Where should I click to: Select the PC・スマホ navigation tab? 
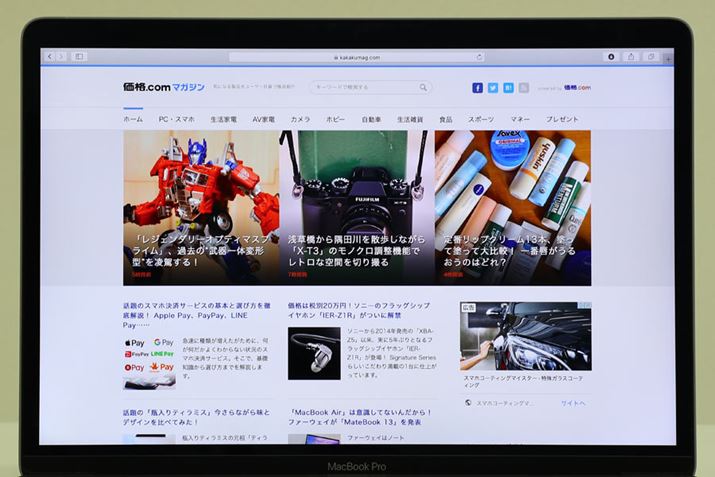coord(176,119)
